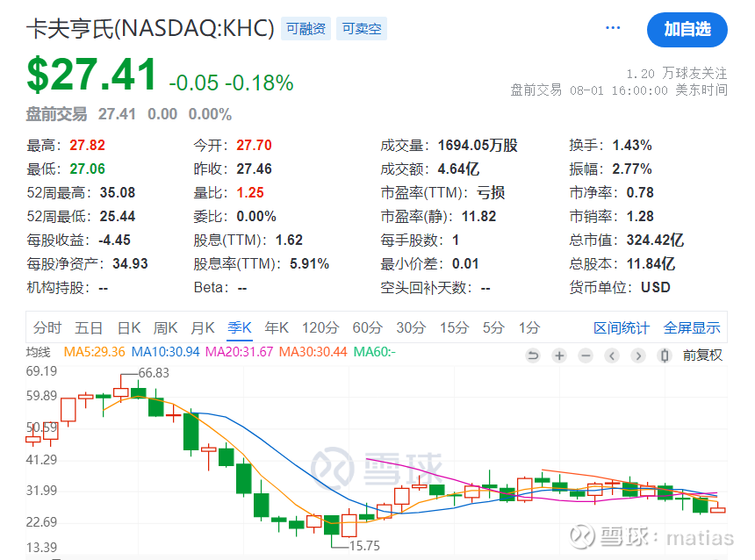Click the MA5:29.36 moving average label

point(95,352)
